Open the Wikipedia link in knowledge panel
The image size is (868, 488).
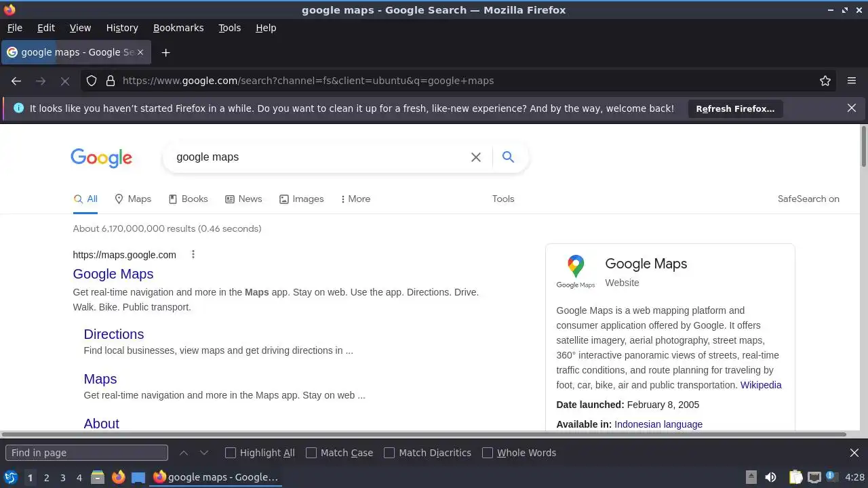[x=761, y=385]
